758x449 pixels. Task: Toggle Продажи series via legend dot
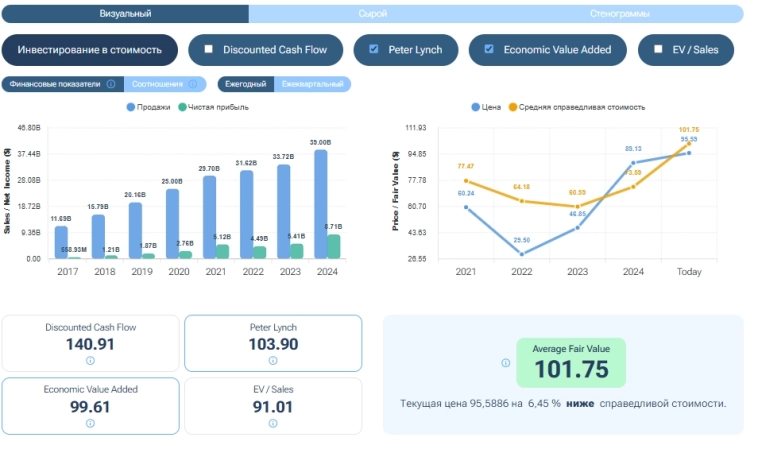tap(130, 107)
